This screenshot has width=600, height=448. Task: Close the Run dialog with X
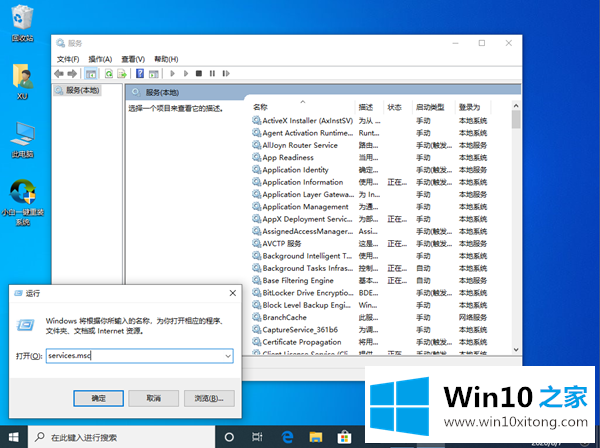(233, 293)
